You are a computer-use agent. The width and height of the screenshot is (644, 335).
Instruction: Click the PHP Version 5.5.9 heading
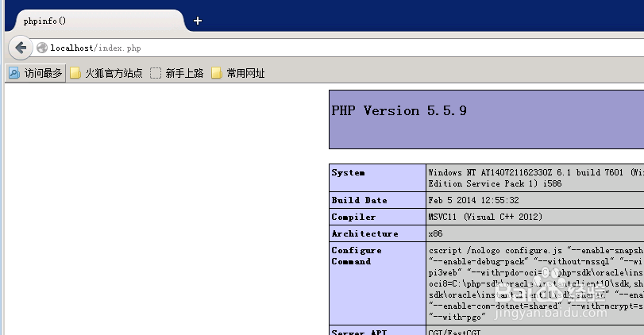tap(399, 110)
